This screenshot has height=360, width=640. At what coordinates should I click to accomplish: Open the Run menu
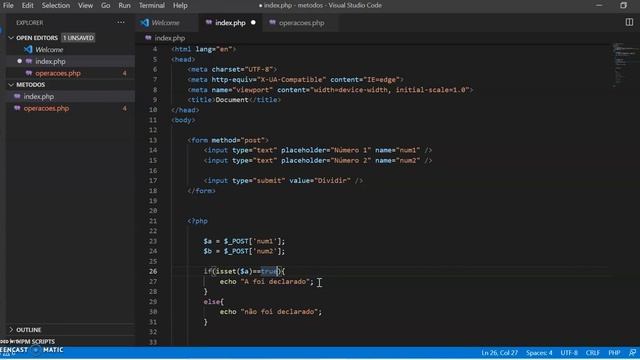pos(124,5)
